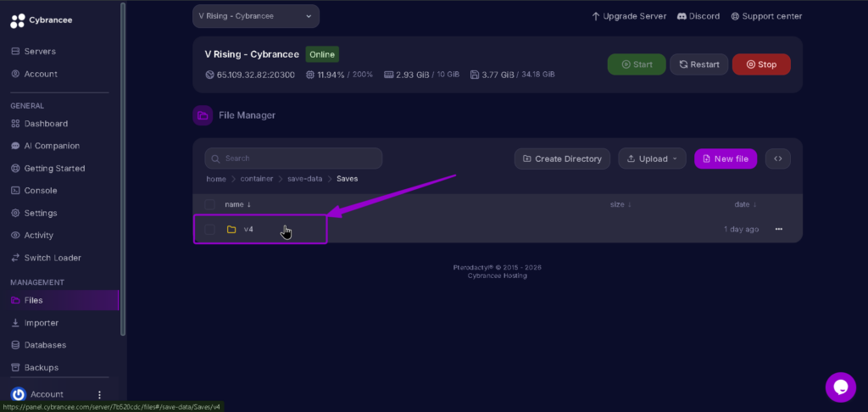Click the Restart server button
This screenshot has height=412, width=868.
(699, 64)
